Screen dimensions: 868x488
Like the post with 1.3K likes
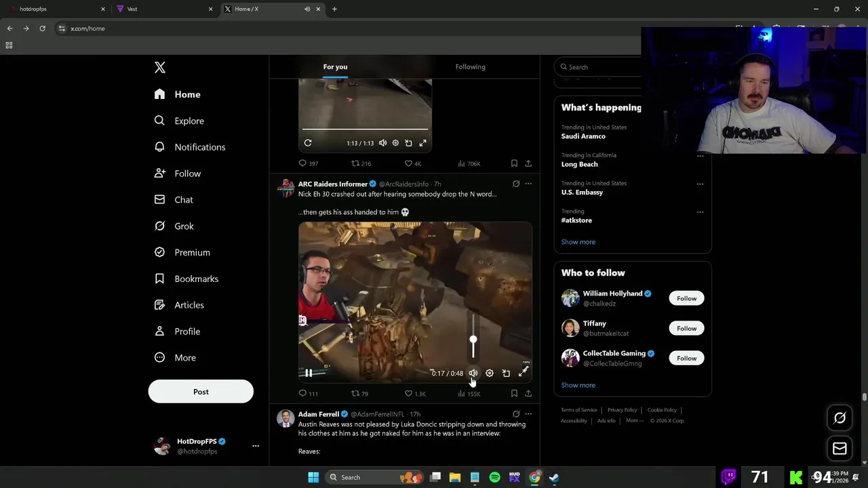coord(415,393)
